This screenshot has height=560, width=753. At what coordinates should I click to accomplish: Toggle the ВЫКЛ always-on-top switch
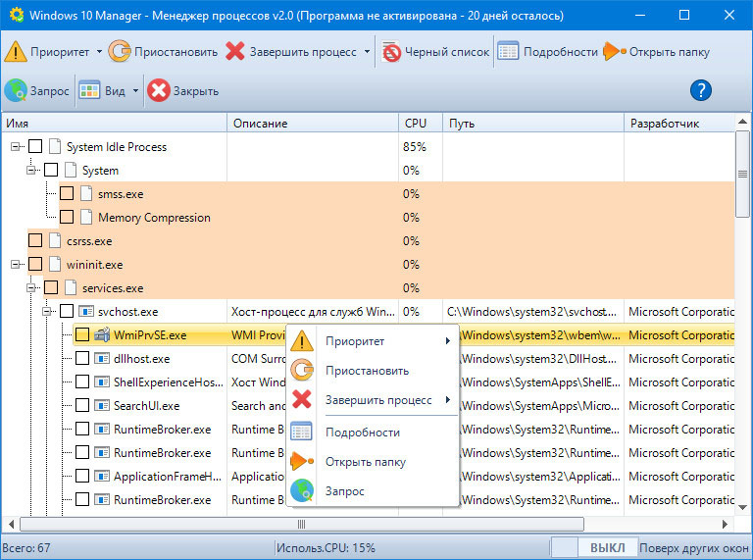coord(593,548)
